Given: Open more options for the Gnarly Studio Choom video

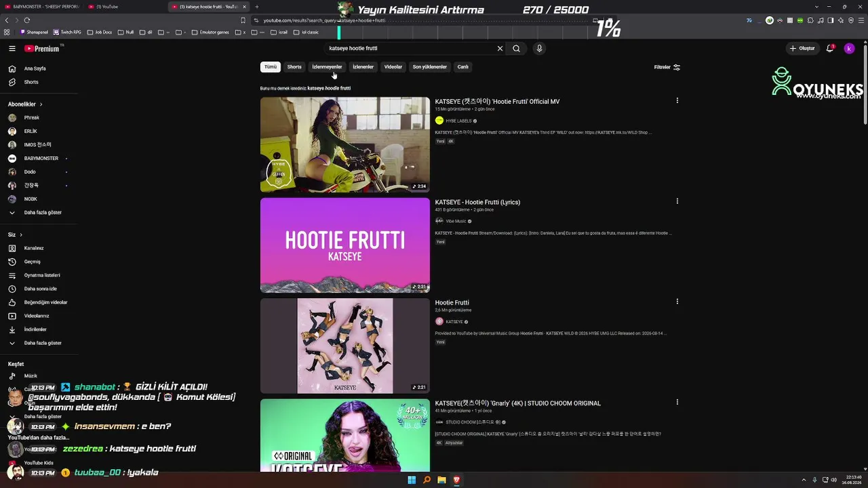Looking at the screenshot, I should pos(677,403).
